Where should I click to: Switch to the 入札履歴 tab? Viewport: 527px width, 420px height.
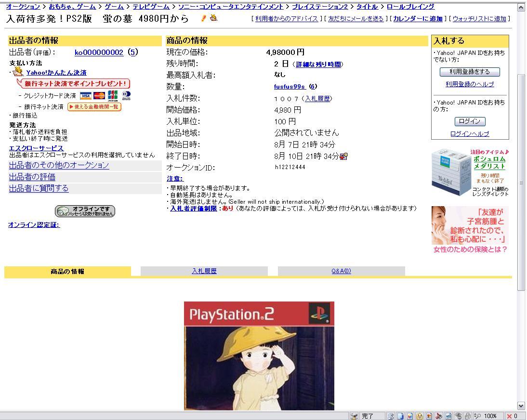(x=204, y=271)
